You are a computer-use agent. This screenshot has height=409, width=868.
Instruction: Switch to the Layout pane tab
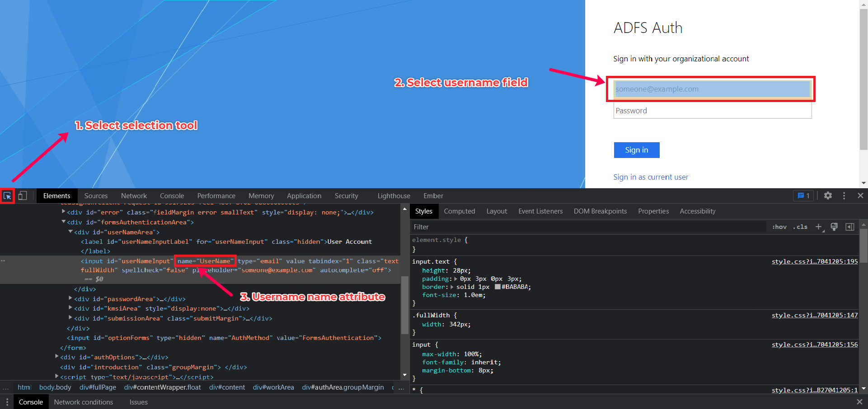point(497,211)
